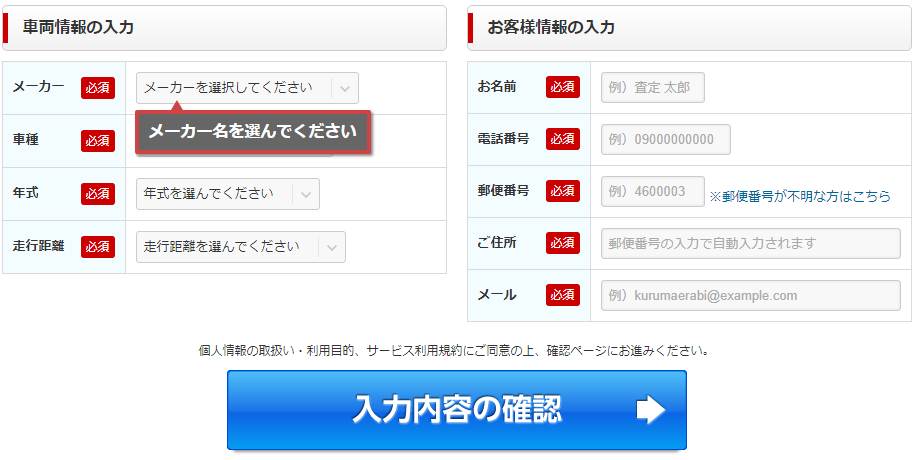Focus the 電話番号 input field
Screen dimensions: 916x460
[x=665, y=140]
